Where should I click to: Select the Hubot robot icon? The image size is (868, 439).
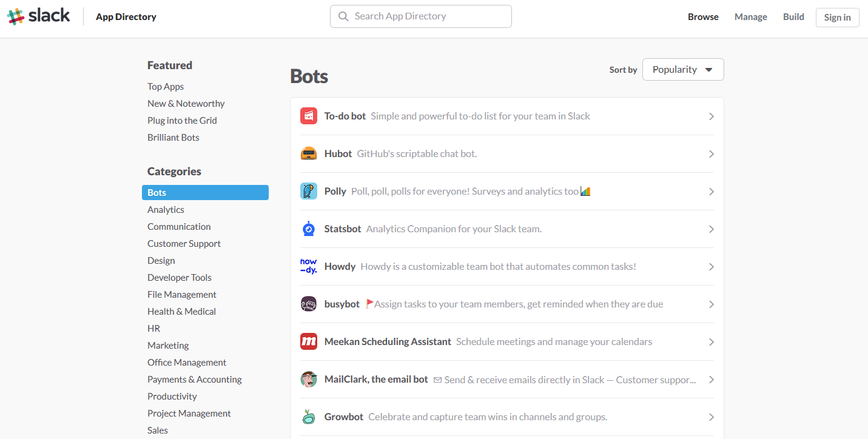point(309,153)
